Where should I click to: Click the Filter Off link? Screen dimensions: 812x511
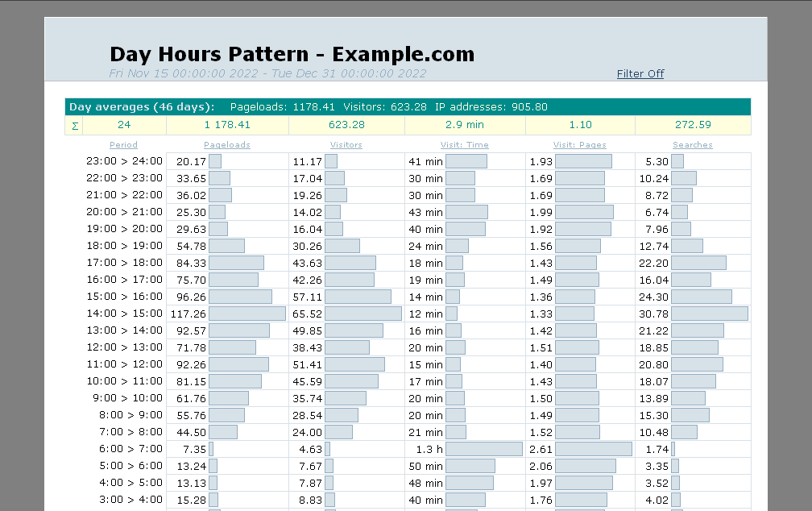pos(640,74)
